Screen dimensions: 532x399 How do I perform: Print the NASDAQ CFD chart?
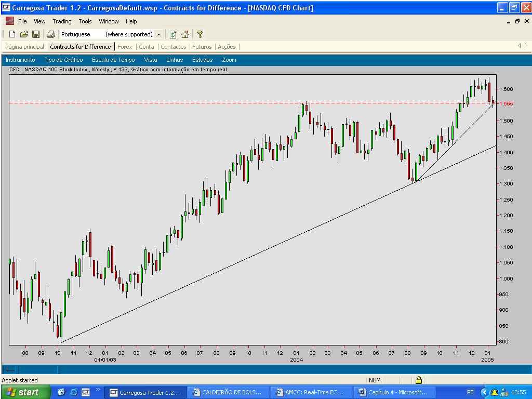(x=50, y=34)
